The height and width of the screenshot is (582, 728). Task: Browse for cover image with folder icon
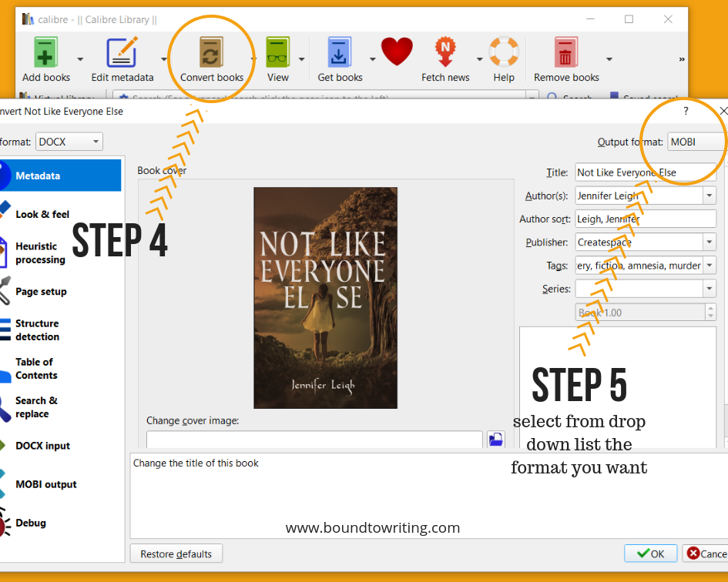pyautogui.click(x=496, y=439)
